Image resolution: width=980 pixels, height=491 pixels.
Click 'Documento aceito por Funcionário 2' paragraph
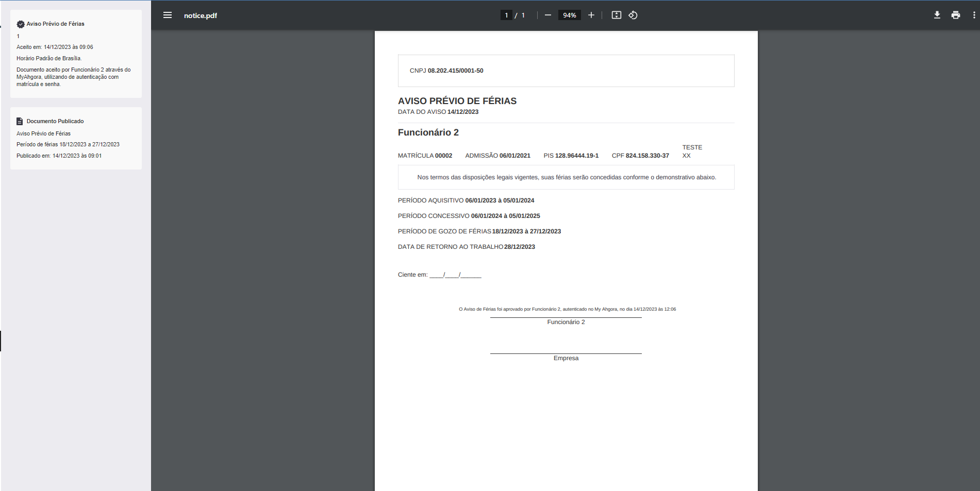tap(74, 77)
